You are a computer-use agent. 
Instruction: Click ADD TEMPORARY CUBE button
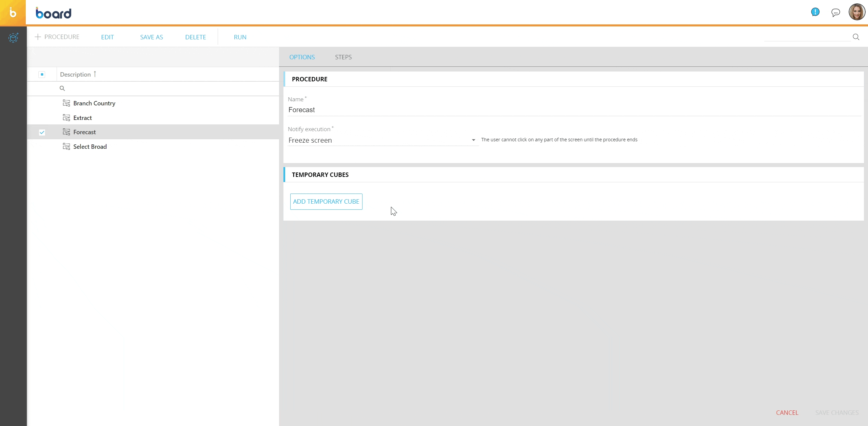pos(326,202)
